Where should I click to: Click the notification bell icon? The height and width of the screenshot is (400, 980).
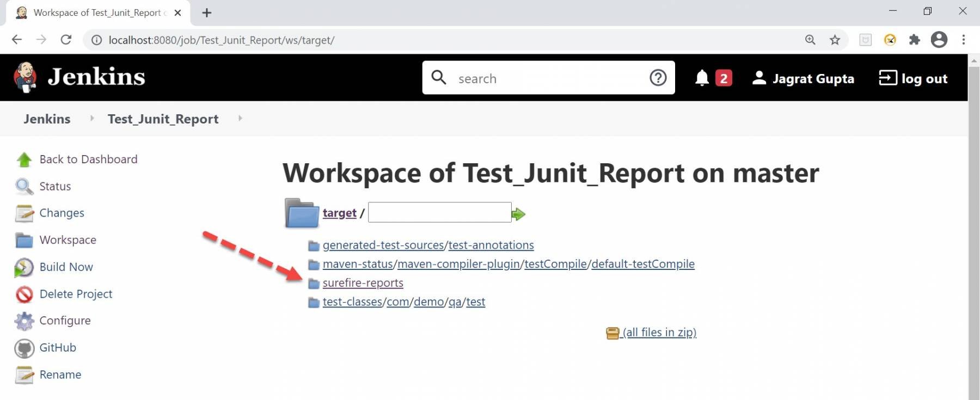[x=702, y=78]
